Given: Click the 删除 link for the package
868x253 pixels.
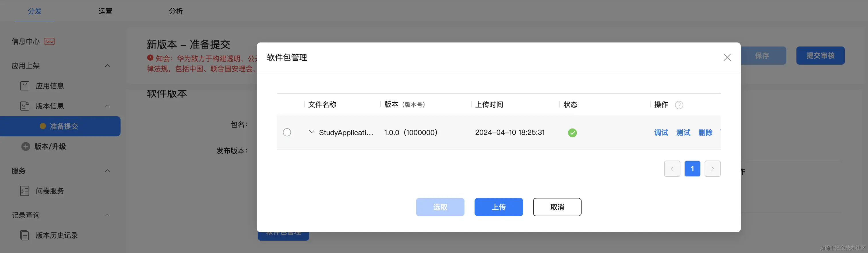Looking at the screenshot, I should point(705,133).
